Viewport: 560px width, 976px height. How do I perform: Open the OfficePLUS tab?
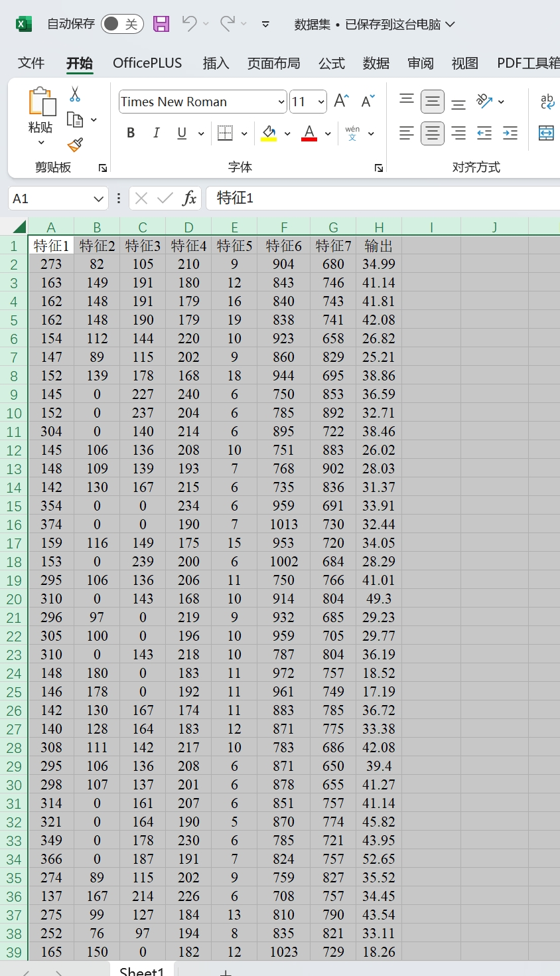click(x=147, y=63)
